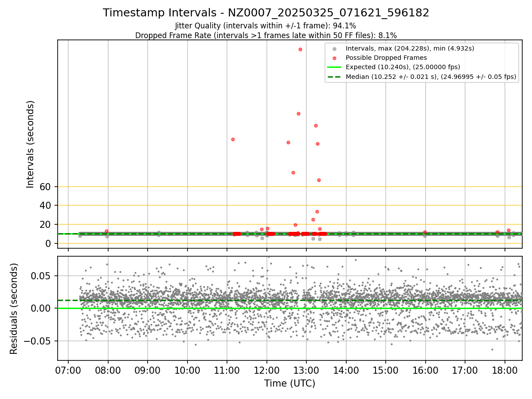Click legend entry 'Intervals, max (204.228s), min (4.932s)'
Screen dimensions: 532x399
[410, 48]
